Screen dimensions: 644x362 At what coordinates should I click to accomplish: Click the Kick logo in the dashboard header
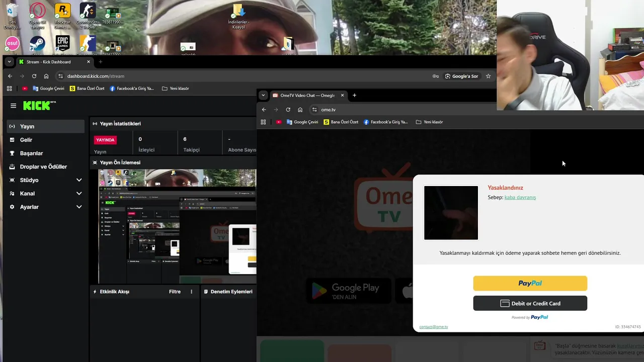(x=39, y=106)
